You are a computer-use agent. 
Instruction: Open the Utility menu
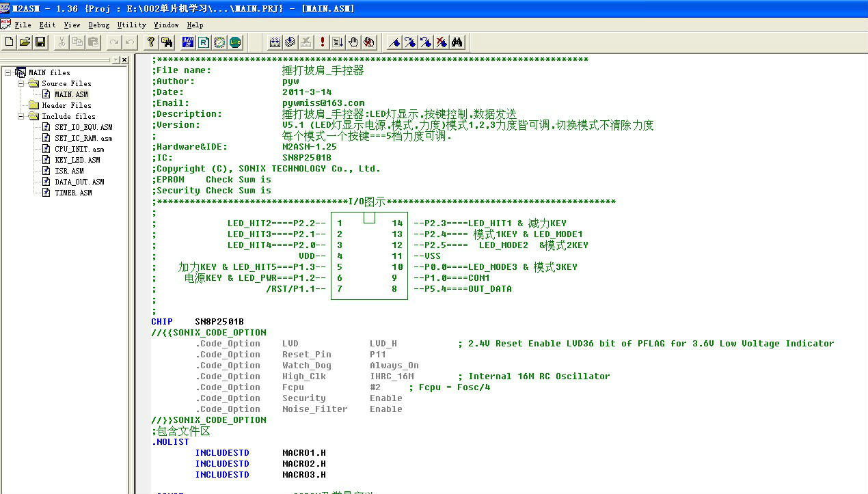131,25
